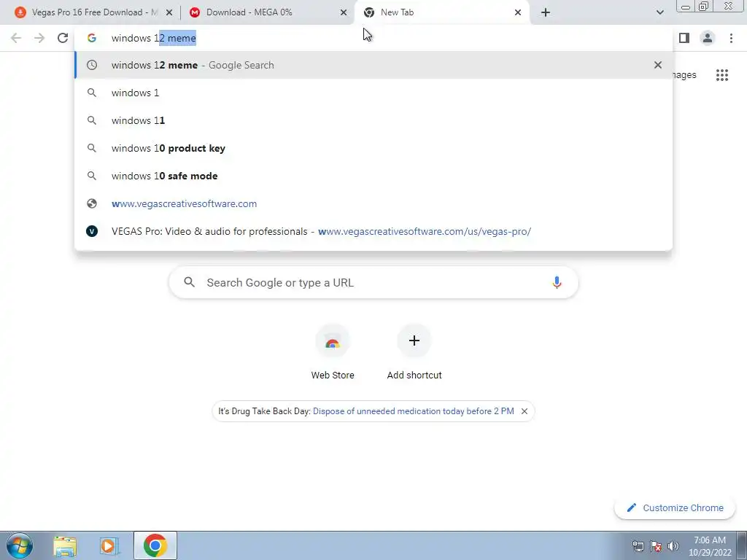The height and width of the screenshot is (560, 747).
Task: Open the Web Store shortcut
Action: coord(333,351)
